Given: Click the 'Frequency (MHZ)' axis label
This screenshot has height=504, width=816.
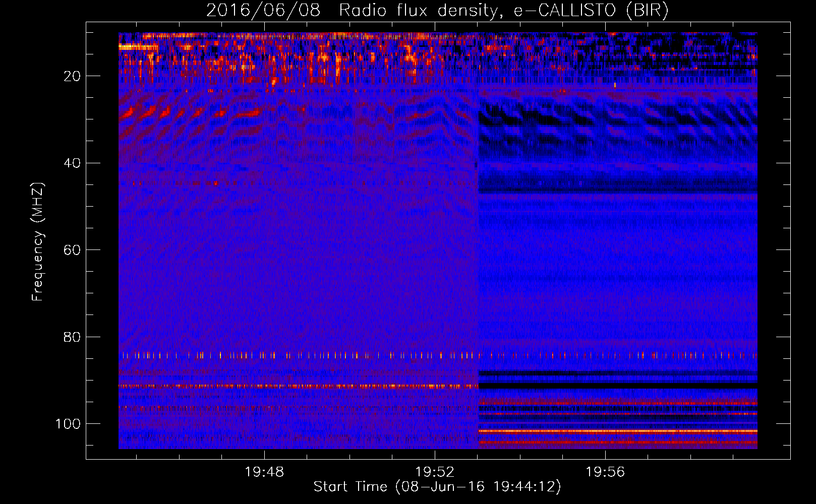Looking at the screenshot, I should coord(38,241).
